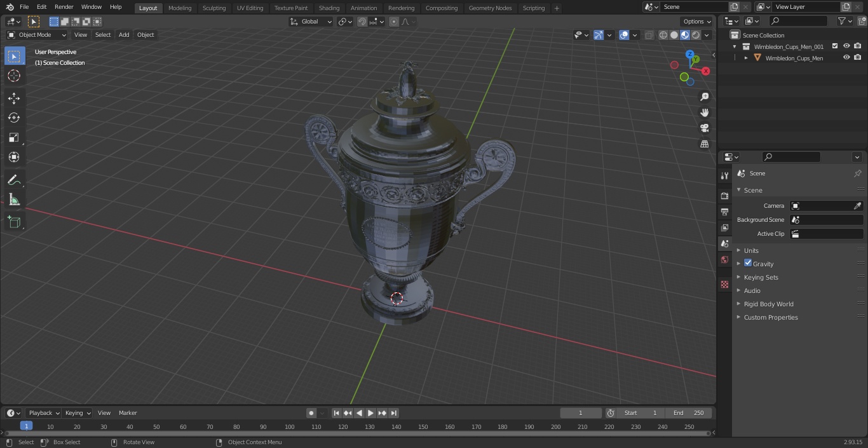Switch to UV Editing workspace tab
Viewport: 868px width, 448px height.
[250, 8]
